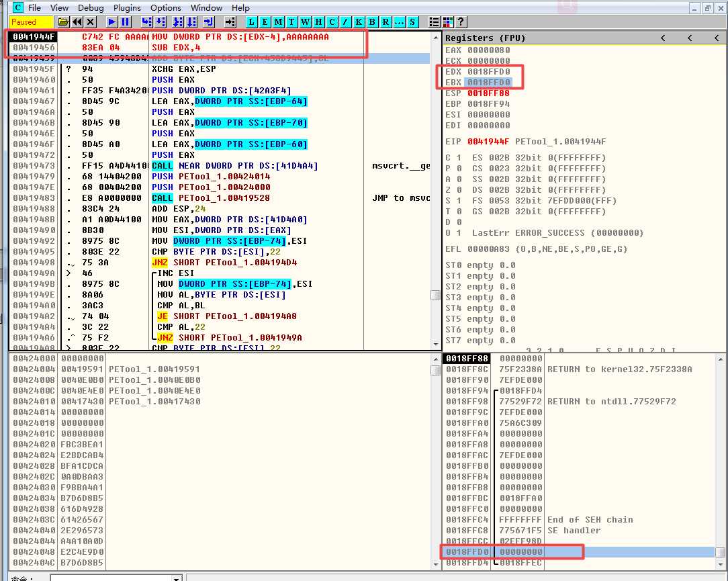Show the Memory map (M button)
The image size is (728, 581).
(279, 22)
